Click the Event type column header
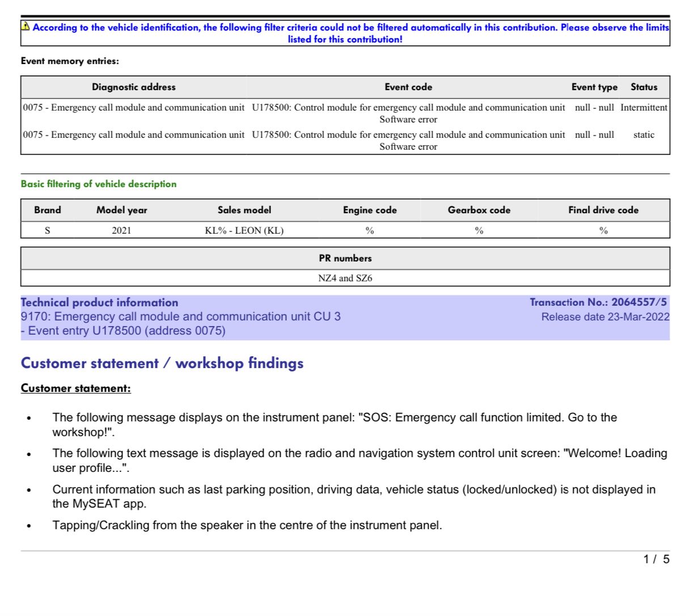686x616 pixels. [594, 87]
